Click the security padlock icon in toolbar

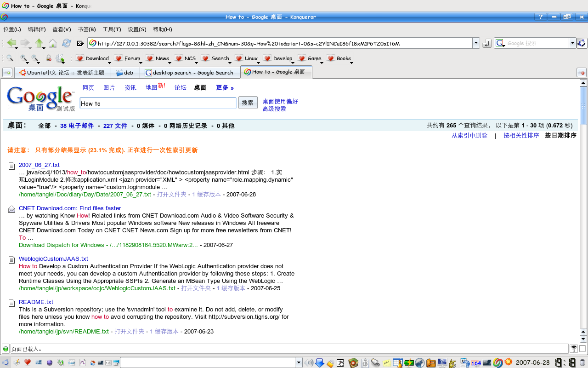coord(49,58)
